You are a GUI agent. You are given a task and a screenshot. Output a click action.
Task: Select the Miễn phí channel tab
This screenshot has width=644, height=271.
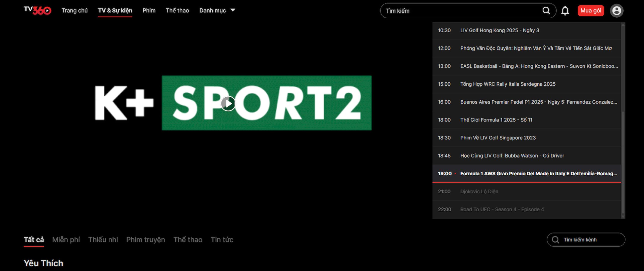(x=66, y=240)
